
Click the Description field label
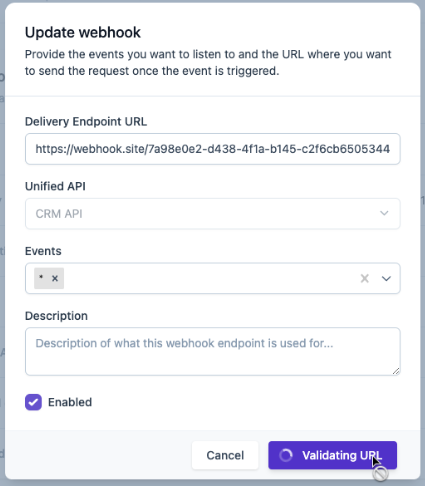pos(56,316)
